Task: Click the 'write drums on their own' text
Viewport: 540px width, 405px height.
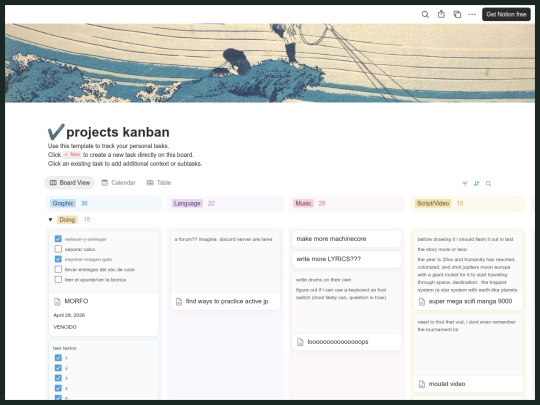Action: tap(323, 280)
